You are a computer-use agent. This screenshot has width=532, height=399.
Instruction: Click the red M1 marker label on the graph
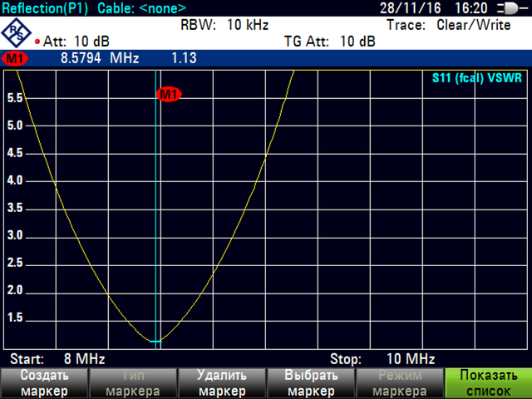169,95
